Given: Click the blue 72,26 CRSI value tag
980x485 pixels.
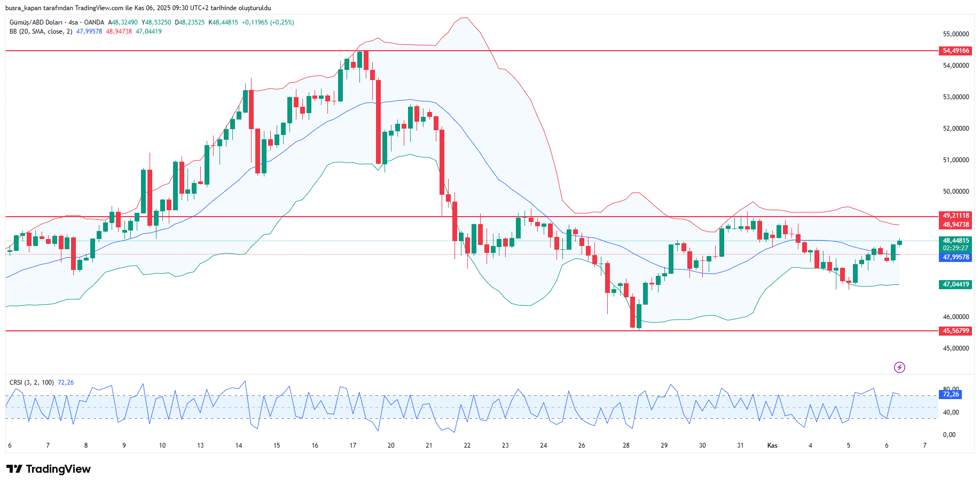Looking at the screenshot, I should (951, 394).
